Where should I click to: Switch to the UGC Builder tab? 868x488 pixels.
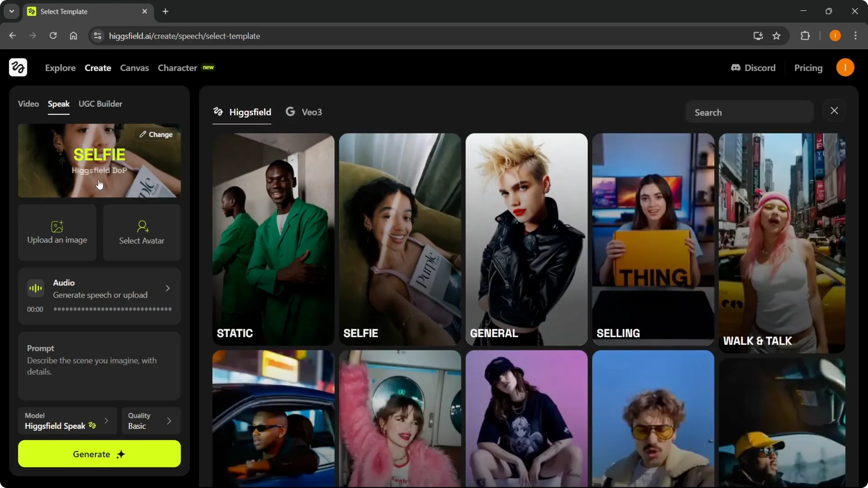pyautogui.click(x=100, y=104)
